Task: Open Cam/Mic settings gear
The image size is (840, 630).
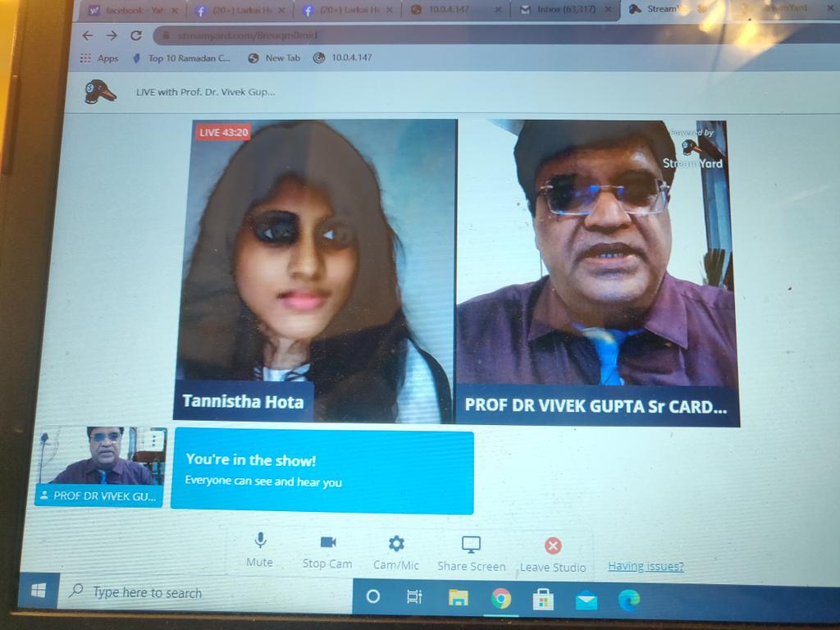Action: (x=396, y=552)
